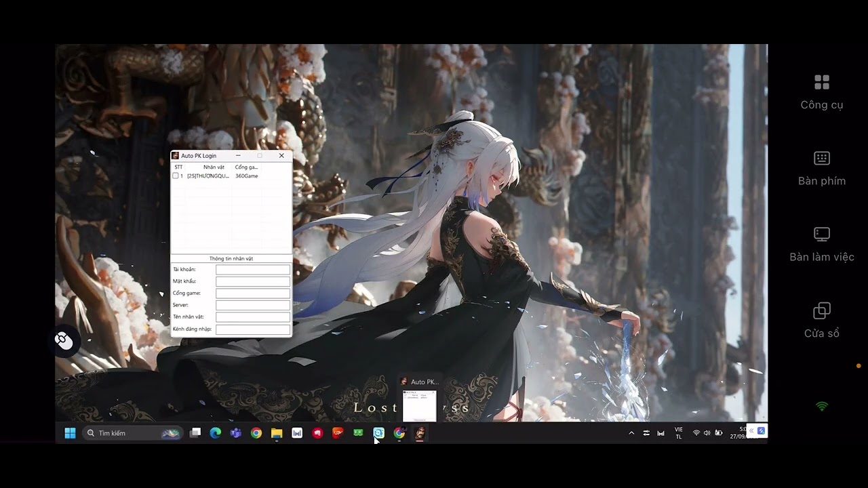Image resolution: width=868 pixels, height=488 pixels.
Task: Click the STT column header
Action: point(178,167)
